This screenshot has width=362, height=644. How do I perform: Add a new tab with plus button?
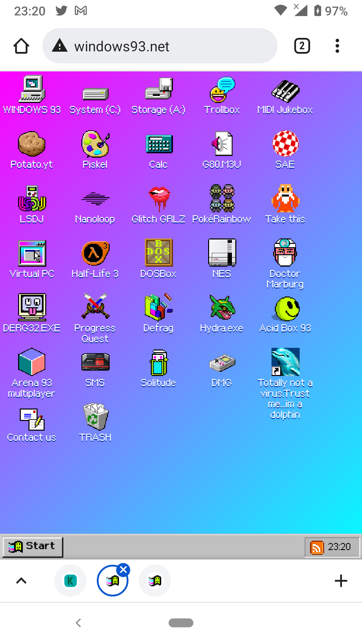pyautogui.click(x=341, y=581)
